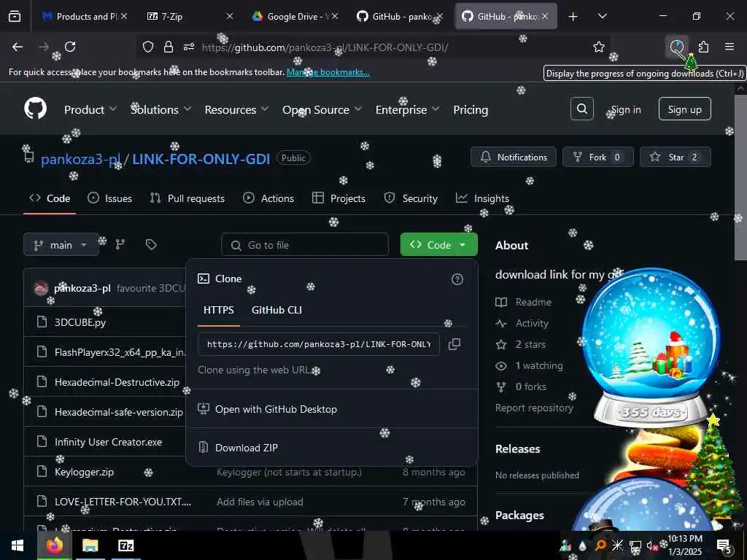Open the Projects tab

[338, 198]
